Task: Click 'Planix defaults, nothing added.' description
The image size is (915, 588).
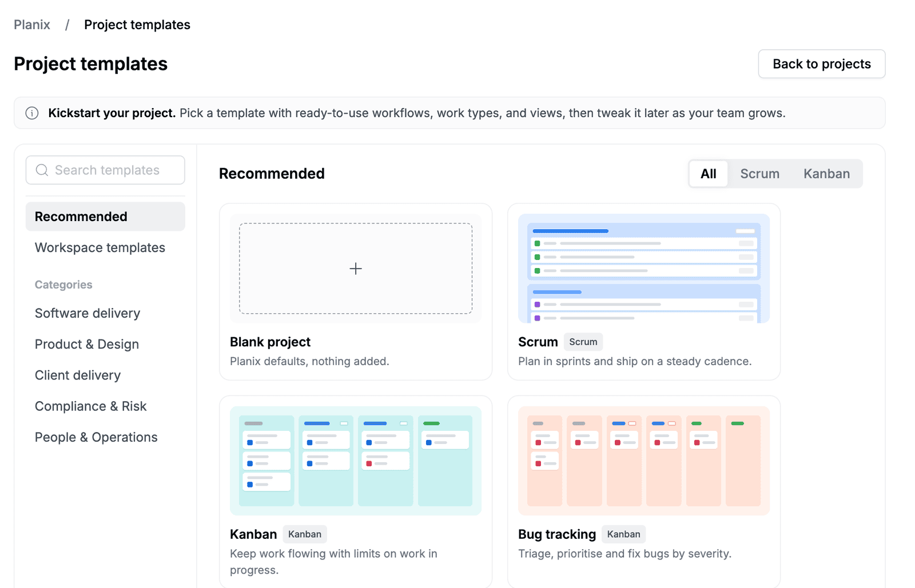Action: click(x=309, y=361)
